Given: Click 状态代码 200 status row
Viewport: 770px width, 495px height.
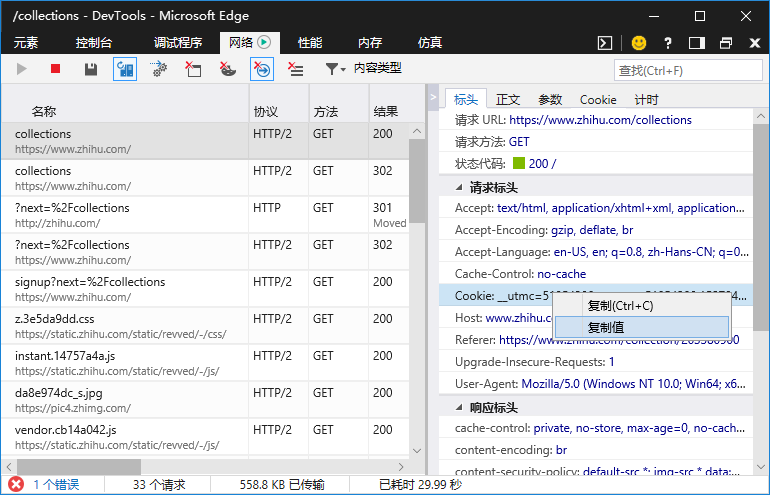Looking at the screenshot, I should [x=596, y=164].
